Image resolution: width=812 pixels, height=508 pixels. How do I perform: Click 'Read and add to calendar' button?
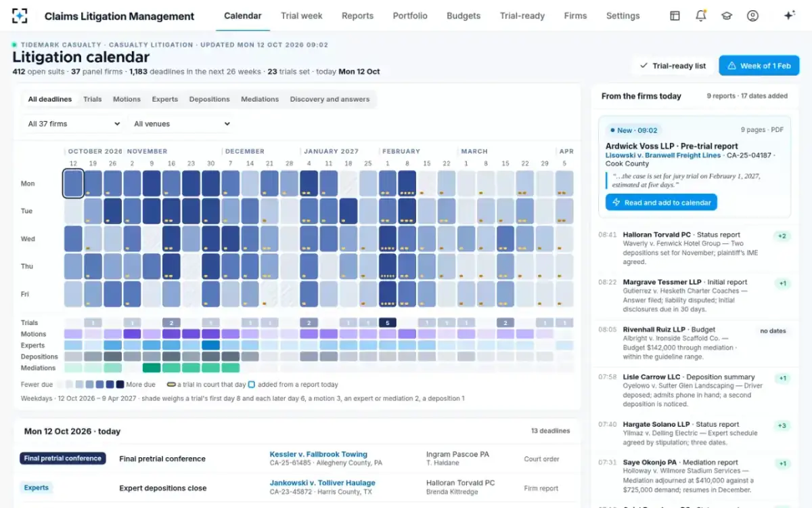[x=661, y=203]
